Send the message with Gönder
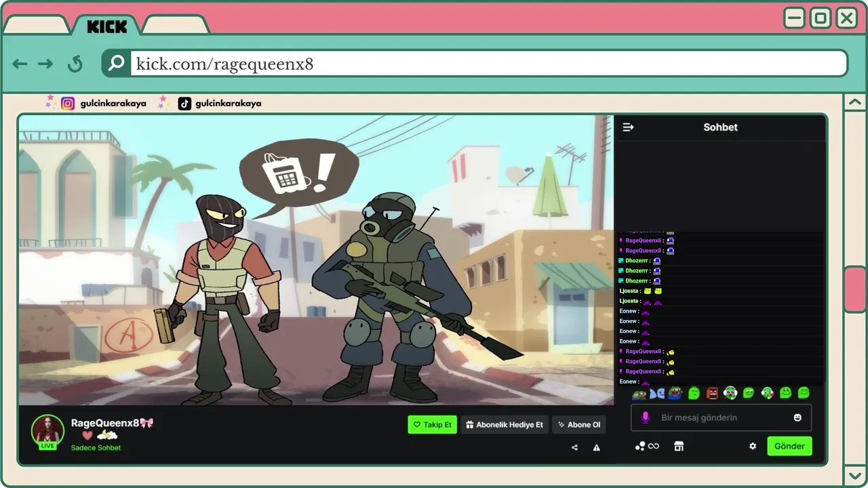The height and width of the screenshot is (488, 868). click(789, 446)
